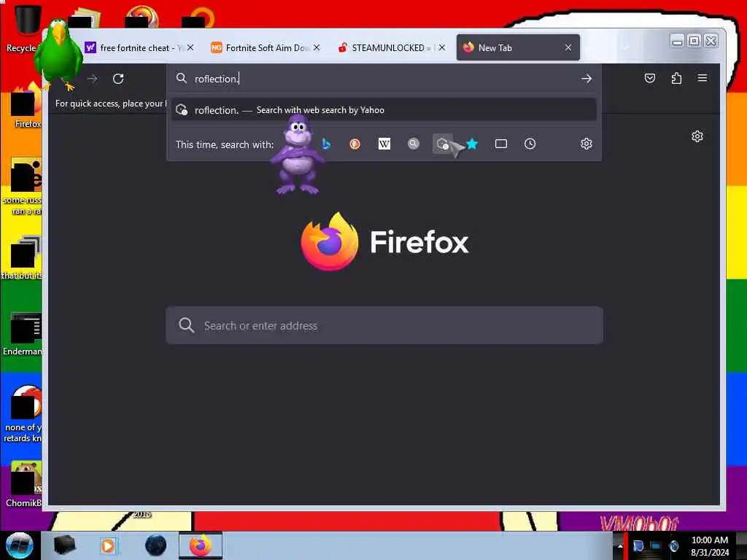747x560 pixels.
Task: Click into the address bar with 'roflection.'
Action: (x=384, y=79)
